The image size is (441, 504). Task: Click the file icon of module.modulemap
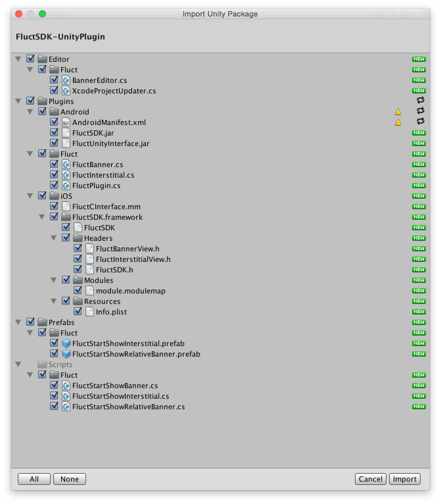(x=90, y=291)
